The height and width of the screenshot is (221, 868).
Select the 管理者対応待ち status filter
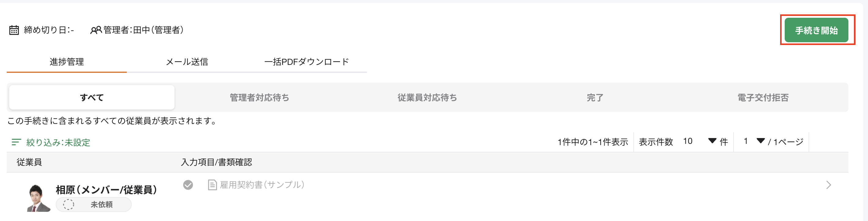pyautogui.click(x=259, y=98)
